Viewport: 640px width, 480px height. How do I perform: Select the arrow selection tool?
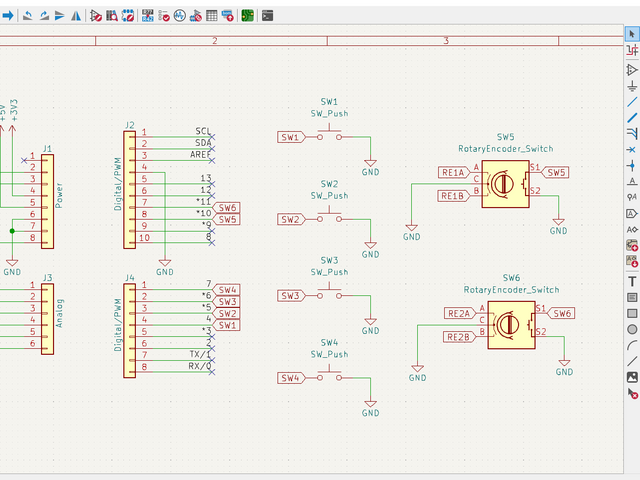coord(632,34)
